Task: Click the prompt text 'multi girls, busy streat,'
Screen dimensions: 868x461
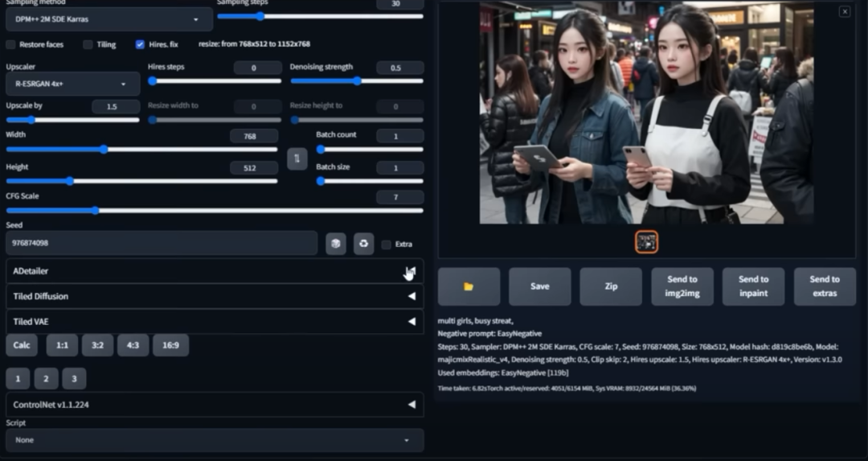Action: tap(476, 321)
